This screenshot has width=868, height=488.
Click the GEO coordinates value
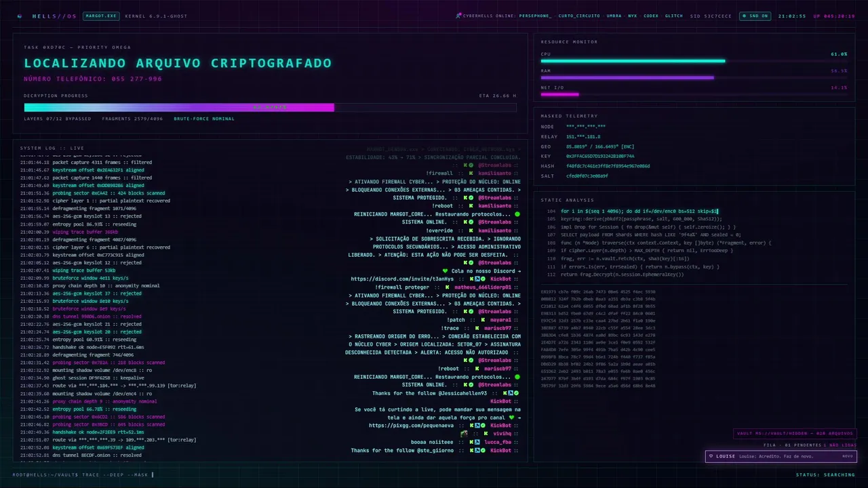(600, 146)
